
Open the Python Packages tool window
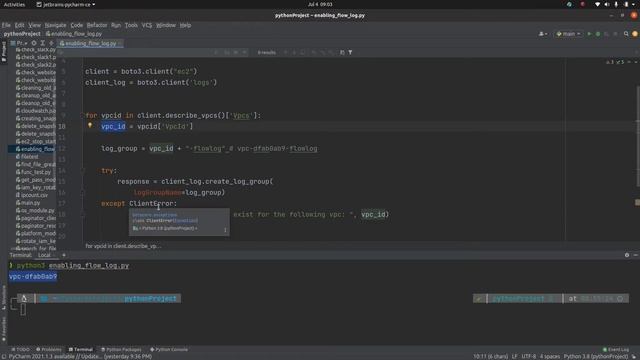[121, 349]
